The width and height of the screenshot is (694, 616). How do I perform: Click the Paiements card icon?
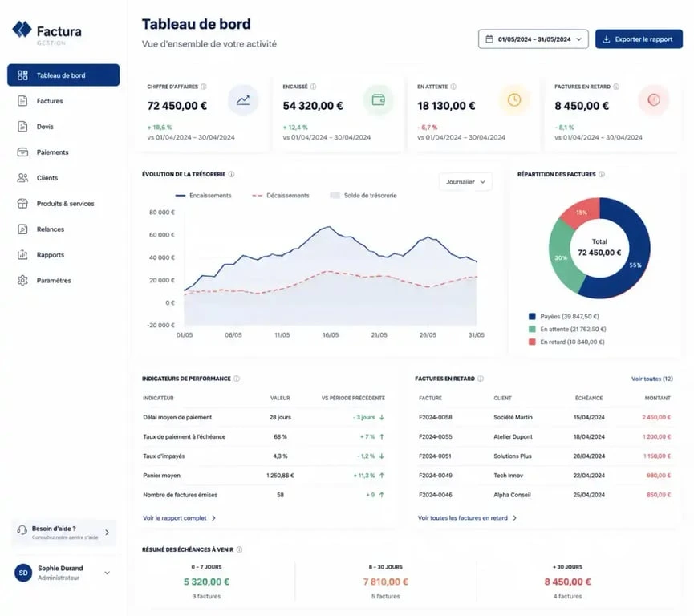22,152
